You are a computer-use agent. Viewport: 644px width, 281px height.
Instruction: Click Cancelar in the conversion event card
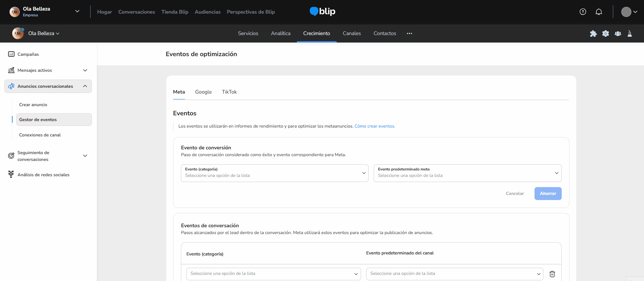click(x=515, y=194)
